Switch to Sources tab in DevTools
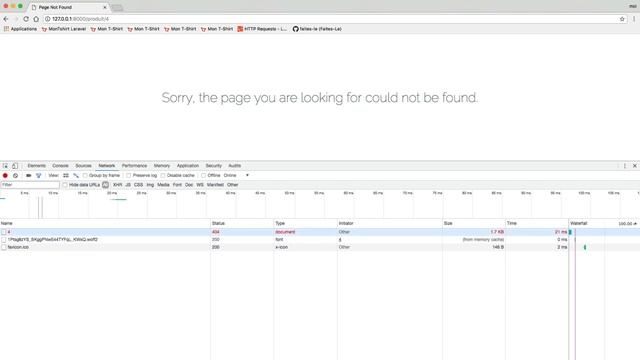 [x=83, y=166]
